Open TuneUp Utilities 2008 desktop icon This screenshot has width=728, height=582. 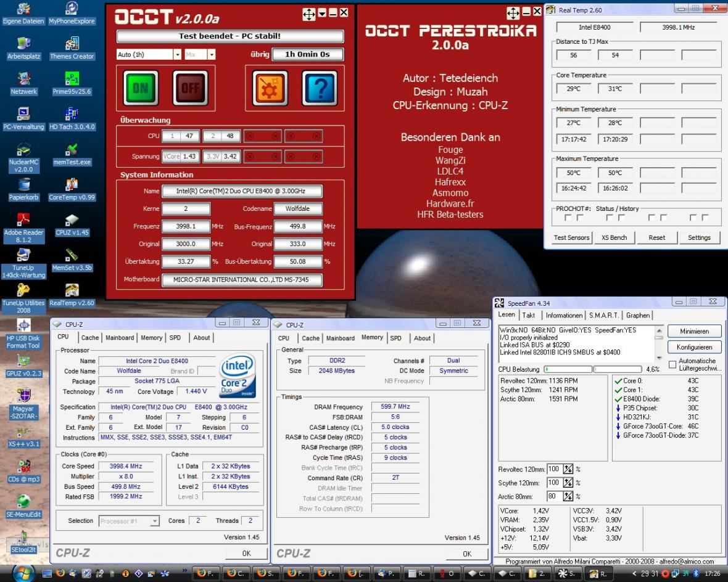pyautogui.click(x=23, y=298)
